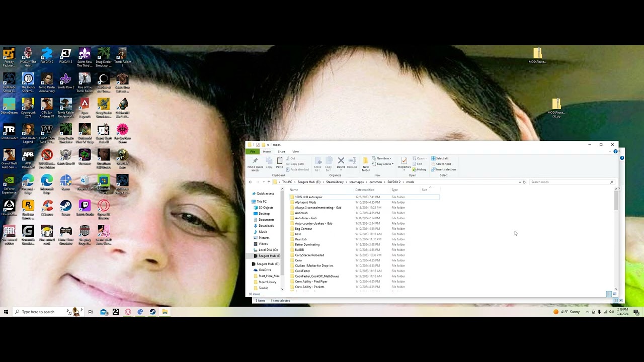This screenshot has height=362, width=644.
Task: Open Properties with the checkmark icon
Action: (x=404, y=163)
